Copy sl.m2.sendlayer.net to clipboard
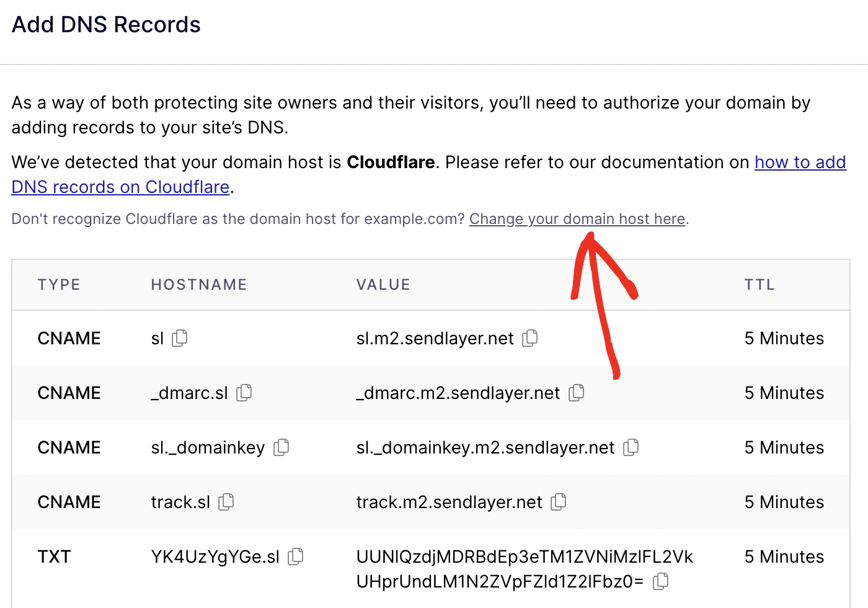Image resolution: width=868 pixels, height=608 pixels. [529, 338]
